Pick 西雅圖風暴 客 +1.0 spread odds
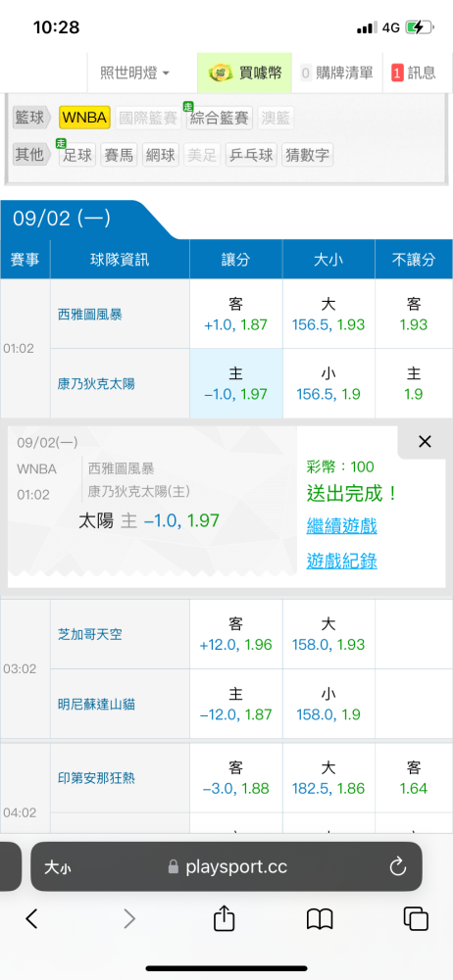Image resolution: width=453 pixels, height=980 pixels. point(236,315)
